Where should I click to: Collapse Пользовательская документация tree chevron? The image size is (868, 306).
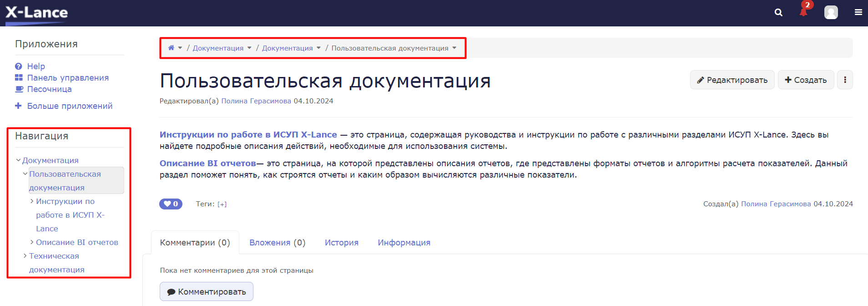click(x=25, y=174)
